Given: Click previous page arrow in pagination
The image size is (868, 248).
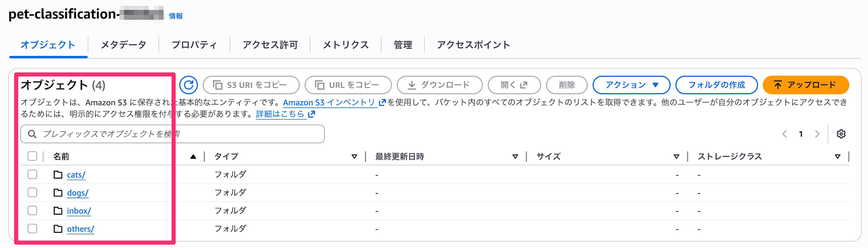Looking at the screenshot, I should tap(784, 134).
